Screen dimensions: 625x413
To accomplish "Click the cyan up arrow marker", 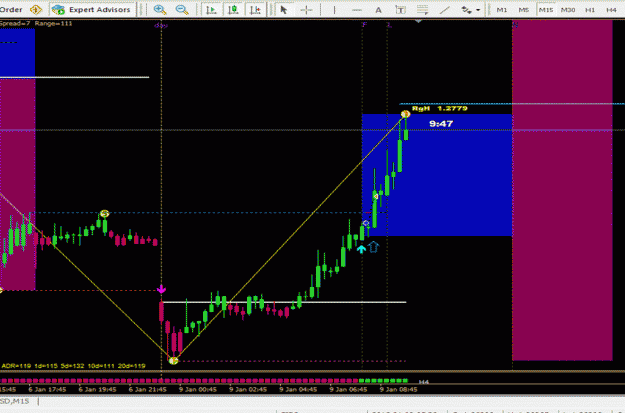I will pyautogui.click(x=361, y=249).
